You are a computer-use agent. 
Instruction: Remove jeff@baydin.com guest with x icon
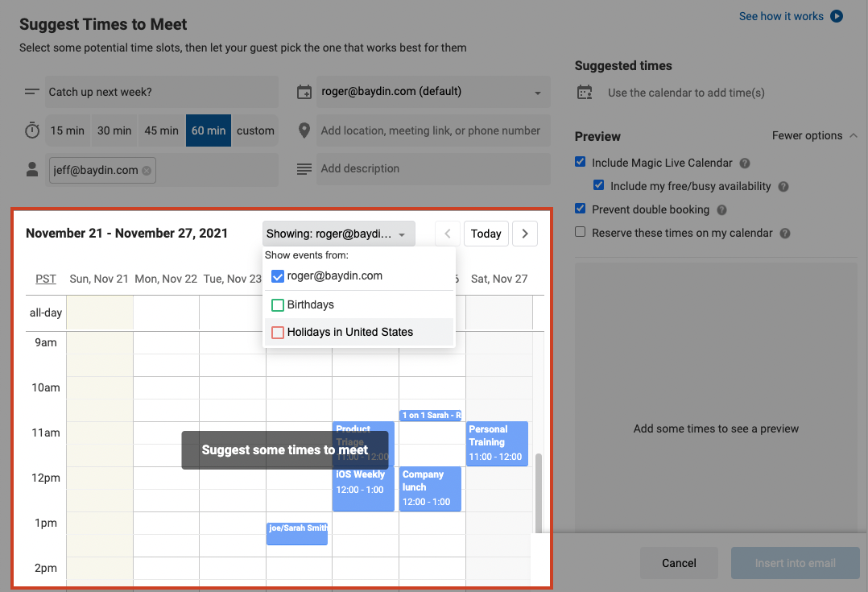point(147,171)
